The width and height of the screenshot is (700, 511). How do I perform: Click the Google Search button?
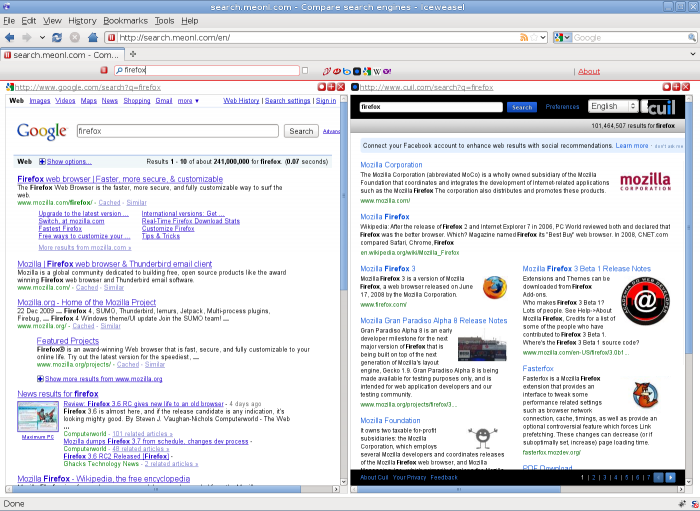click(x=301, y=131)
